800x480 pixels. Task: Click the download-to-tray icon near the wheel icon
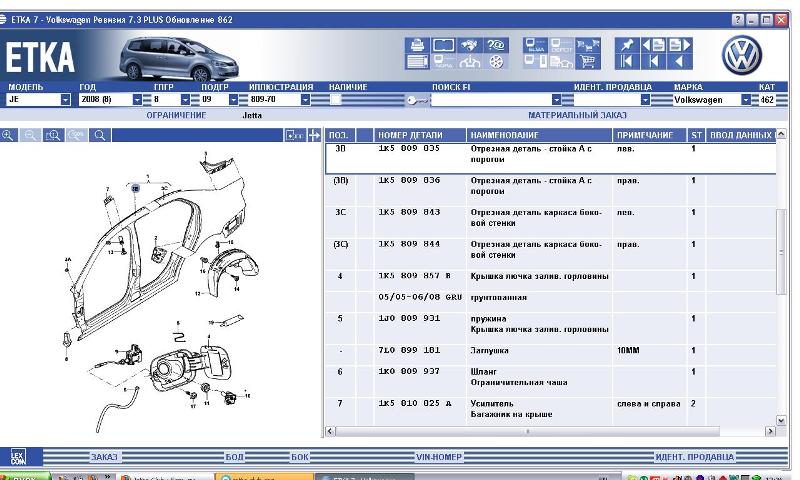point(469,62)
